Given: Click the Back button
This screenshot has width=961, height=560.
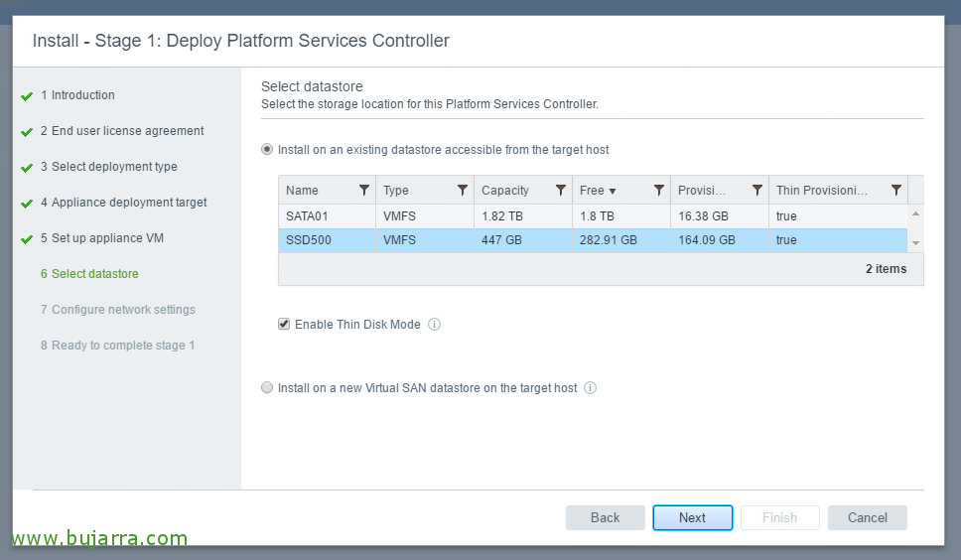Looking at the screenshot, I should [606, 517].
